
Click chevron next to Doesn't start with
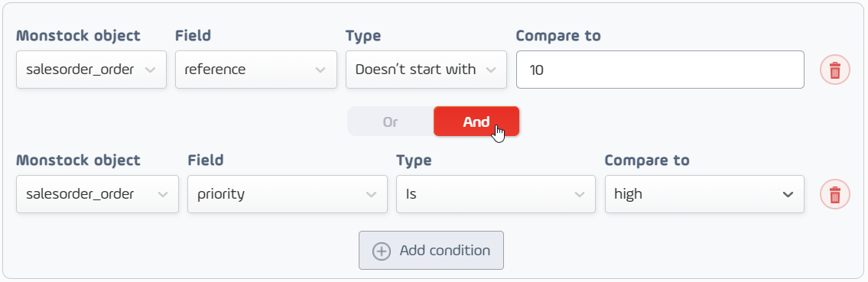click(x=490, y=70)
